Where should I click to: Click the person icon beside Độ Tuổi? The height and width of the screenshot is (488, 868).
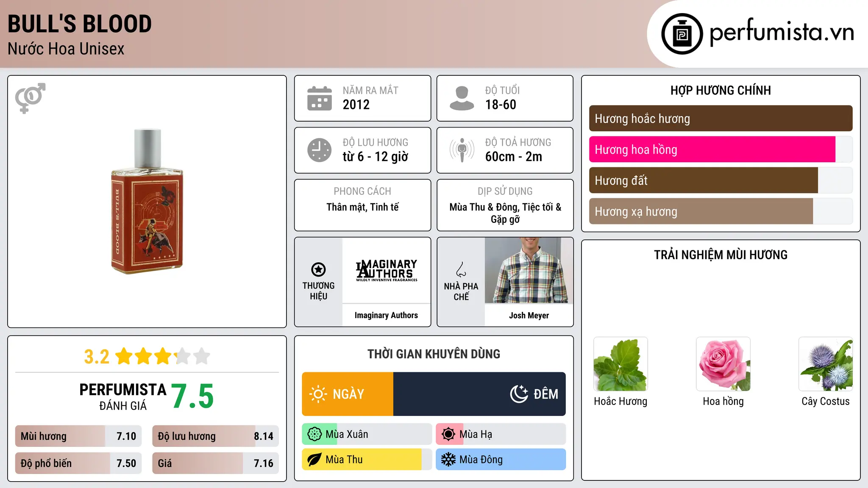click(462, 98)
